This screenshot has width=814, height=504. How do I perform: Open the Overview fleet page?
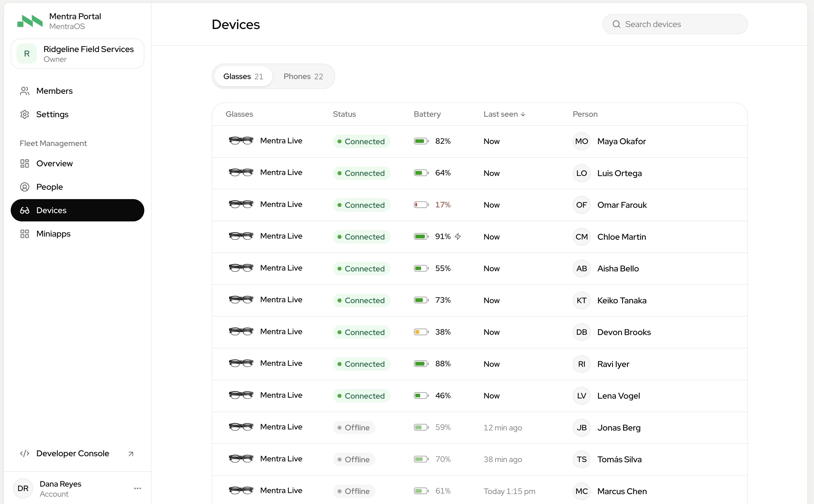77,163
